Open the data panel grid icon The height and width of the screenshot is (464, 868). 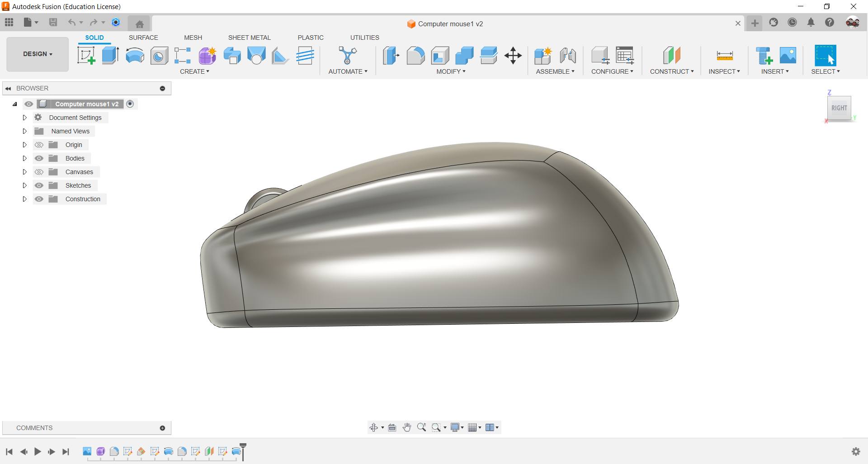pyautogui.click(x=9, y=22)
